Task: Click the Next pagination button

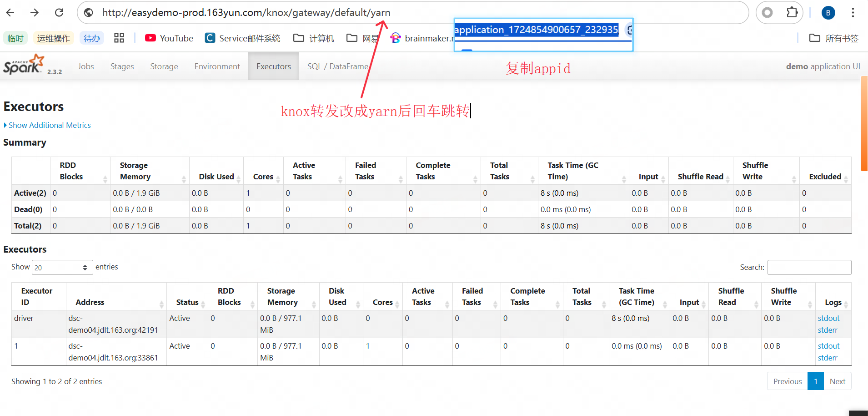Action: click(x=838, y=381)
